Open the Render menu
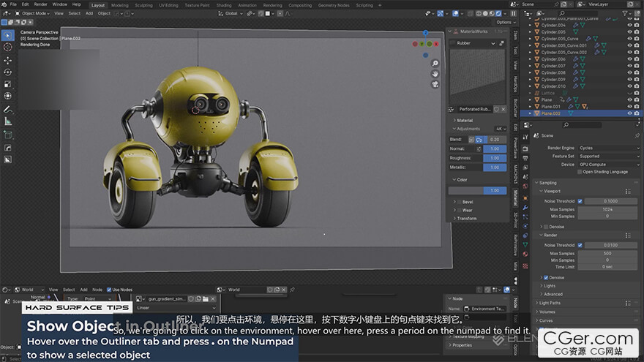Image resolution: width=644 pixels, height=362 pixels. coord(40,4)
